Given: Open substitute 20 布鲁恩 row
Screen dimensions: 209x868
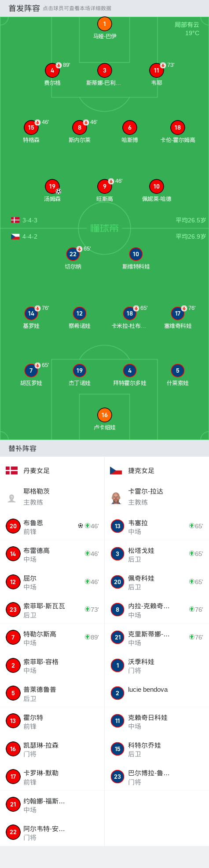Looking at the screenshot, I should click(52, 527).
